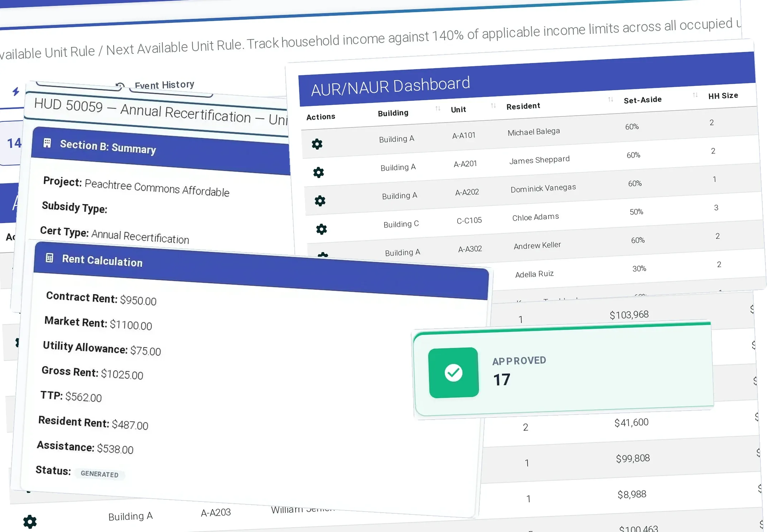Open actions gear for Chloe Adams row
Viewport: 782px width, 532px height.
(x=322, y=229)
